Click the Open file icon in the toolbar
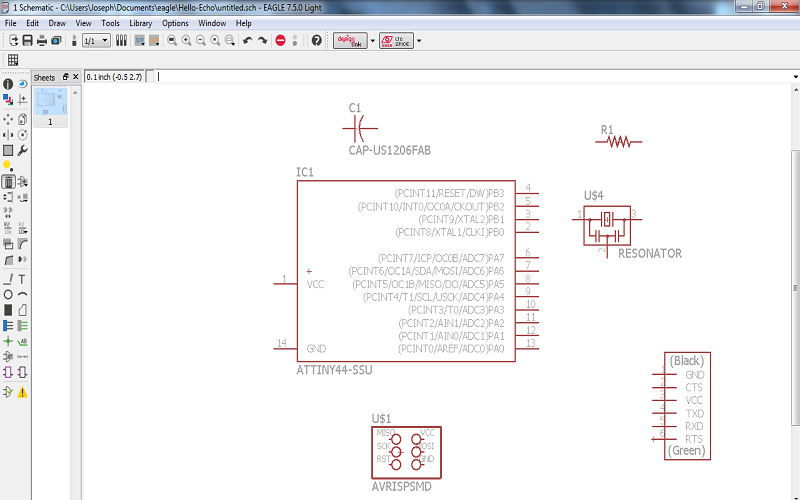Image resolution: width=800 pixels, height=500 pixels. click(x=13, y=40)
